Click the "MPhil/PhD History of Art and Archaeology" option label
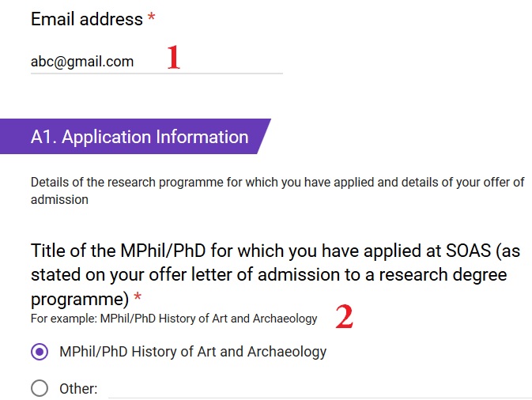532x400 pixels. [x=193, y=352]
